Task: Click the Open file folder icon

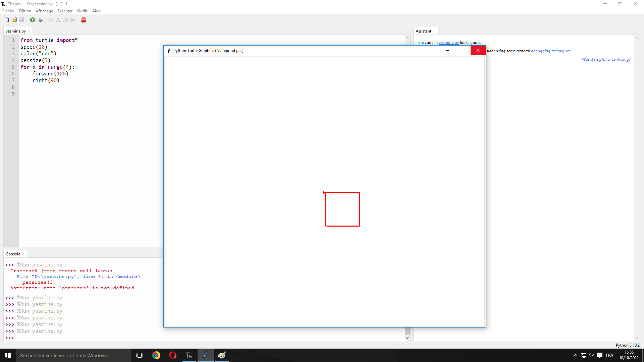Action: pos(14,20)
